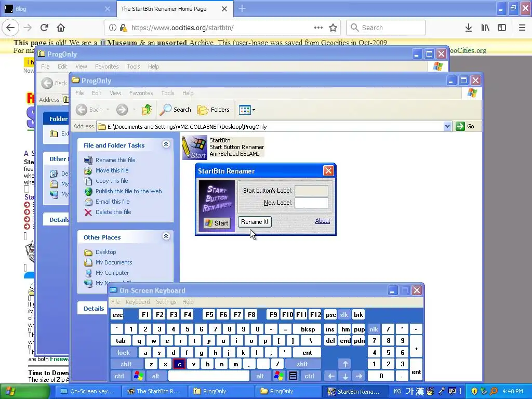Open the Windows Start menu on taskbar
Viewport: 532px width, 399px height.
pos(24,391)
